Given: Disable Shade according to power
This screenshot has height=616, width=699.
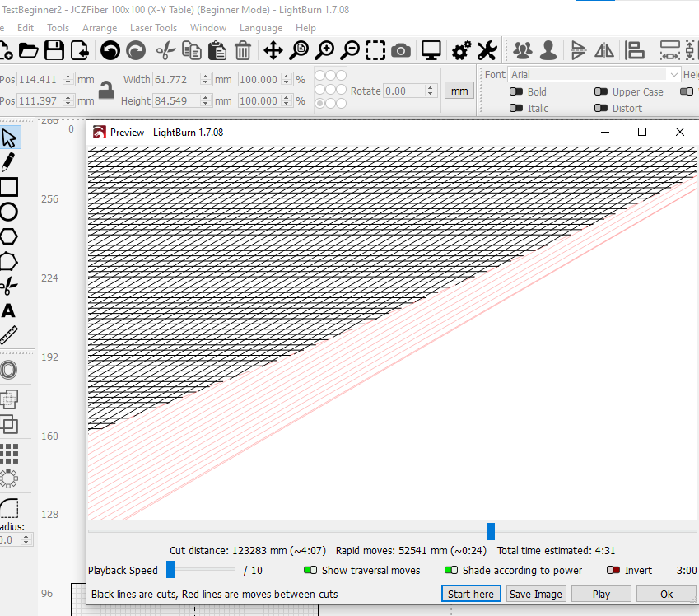Looking at the screenshot, I should coord(452,570).
